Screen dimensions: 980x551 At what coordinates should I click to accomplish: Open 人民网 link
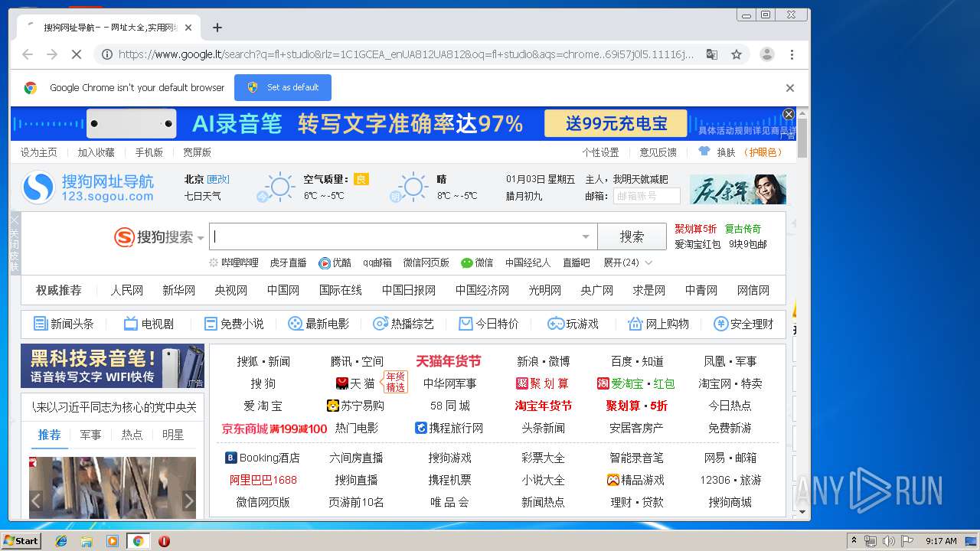(126, 290)
